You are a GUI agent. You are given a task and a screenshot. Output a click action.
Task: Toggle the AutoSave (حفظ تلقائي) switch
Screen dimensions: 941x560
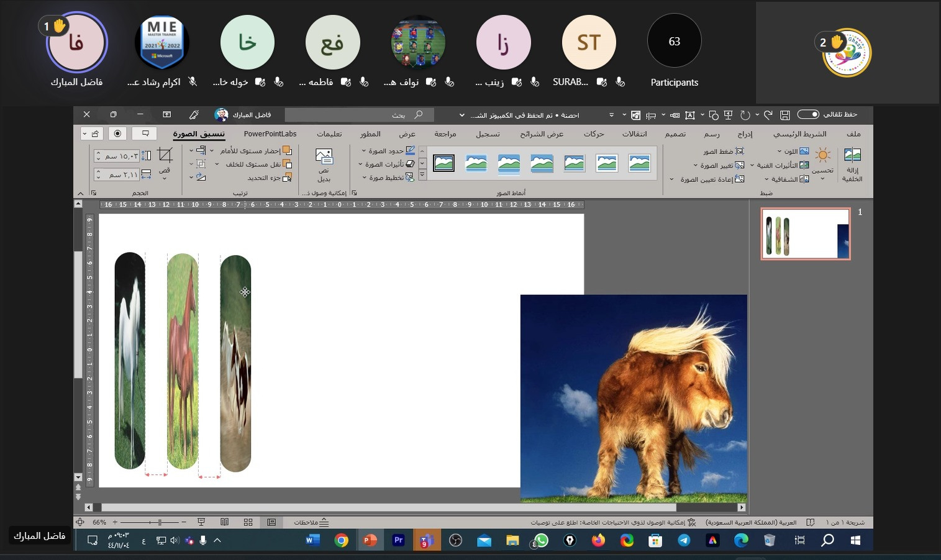[x=808, y=114]
